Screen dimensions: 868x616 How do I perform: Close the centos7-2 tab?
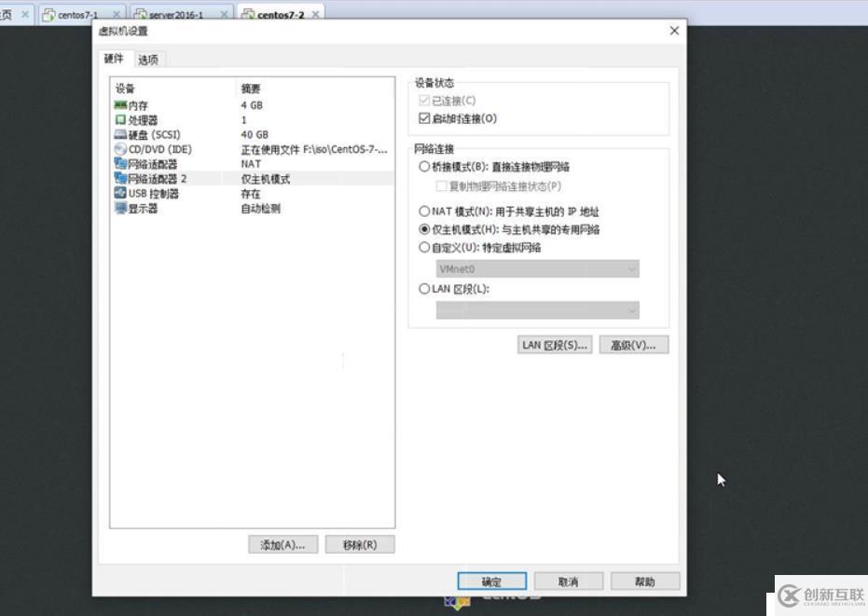(x=315, y=14)
